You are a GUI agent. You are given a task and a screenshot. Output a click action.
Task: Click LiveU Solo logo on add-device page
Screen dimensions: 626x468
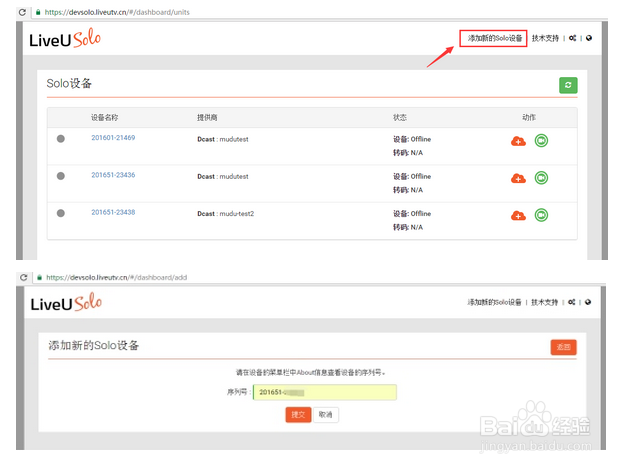[x=66, y=302]
